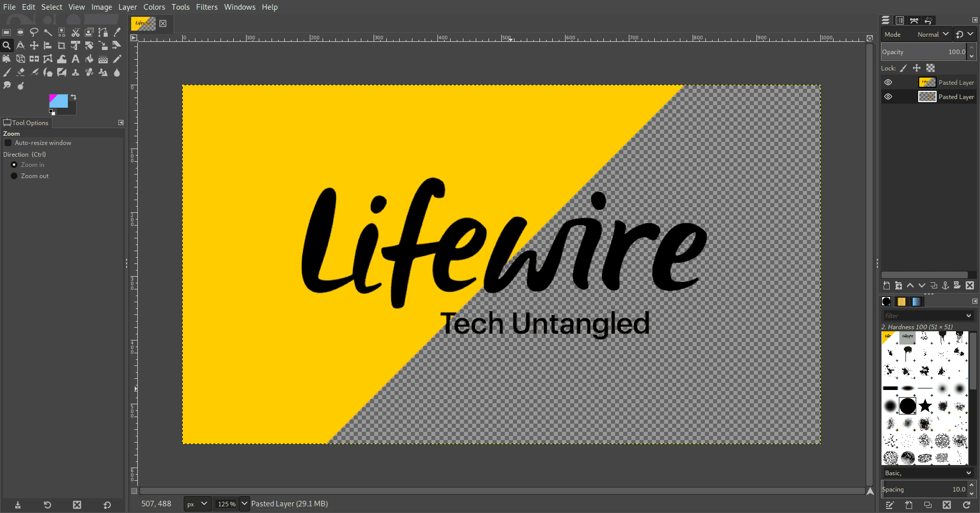Select the Text tool
This screenshot has width=980, height=513.
point(76,59)
